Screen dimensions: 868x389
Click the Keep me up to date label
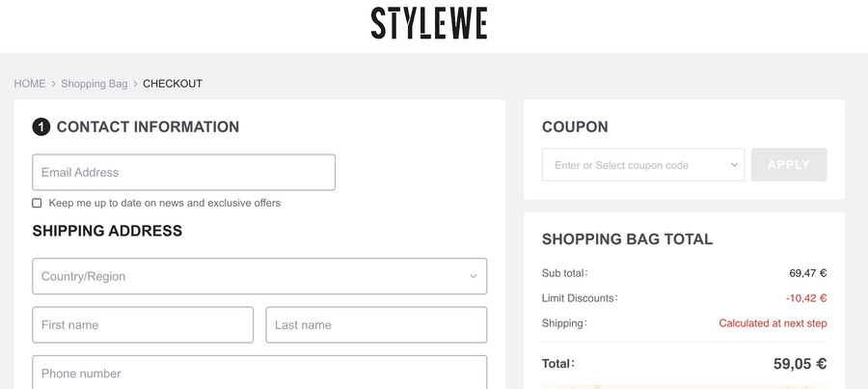165,203
